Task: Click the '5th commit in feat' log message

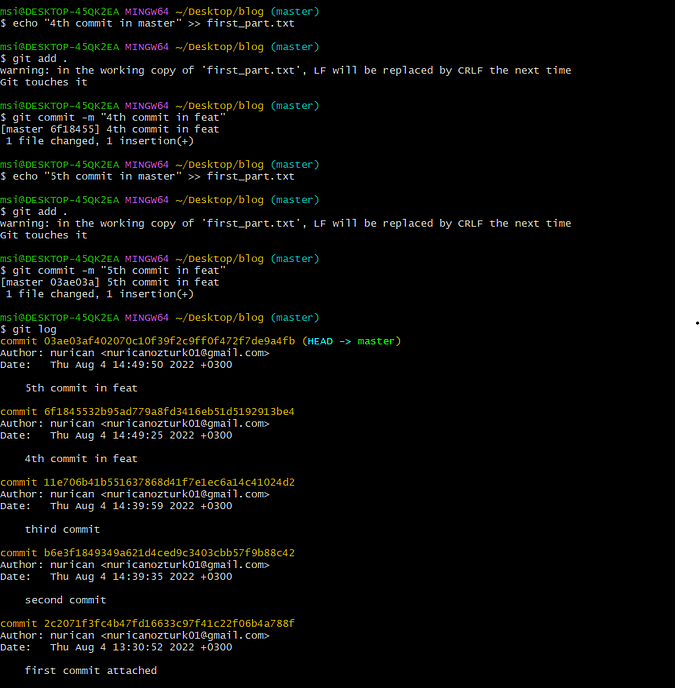Action: [81, 388]
